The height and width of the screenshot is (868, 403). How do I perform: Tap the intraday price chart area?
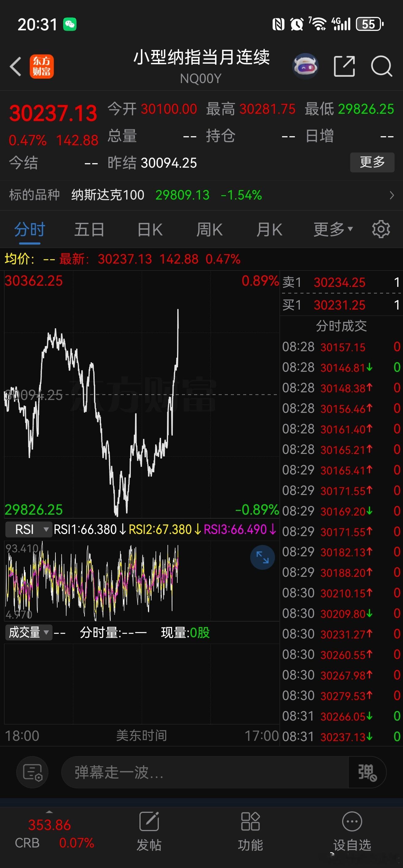(x=141, y=394)
